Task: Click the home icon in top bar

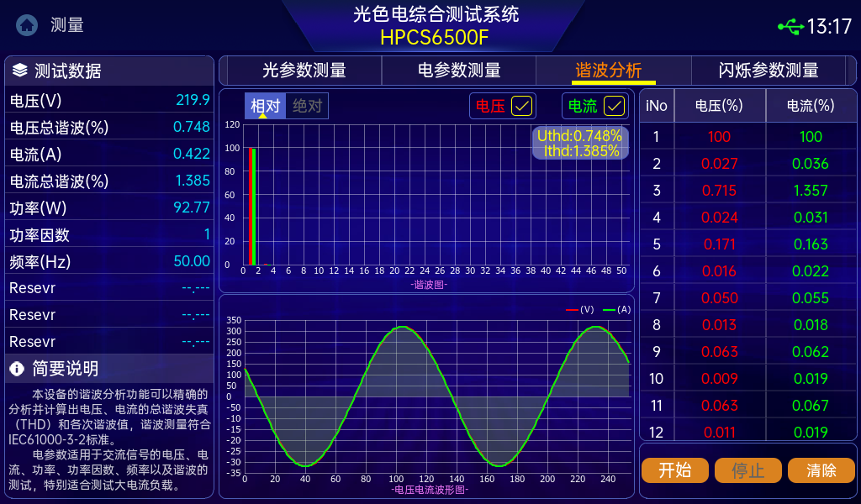Action: 27,25
